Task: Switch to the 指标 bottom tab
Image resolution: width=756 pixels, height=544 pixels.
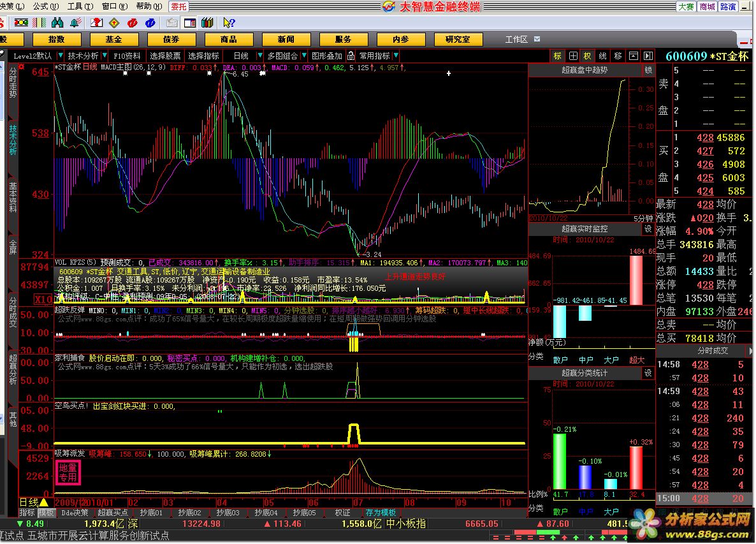Action: pyautogui.click(x=27, y=513)
